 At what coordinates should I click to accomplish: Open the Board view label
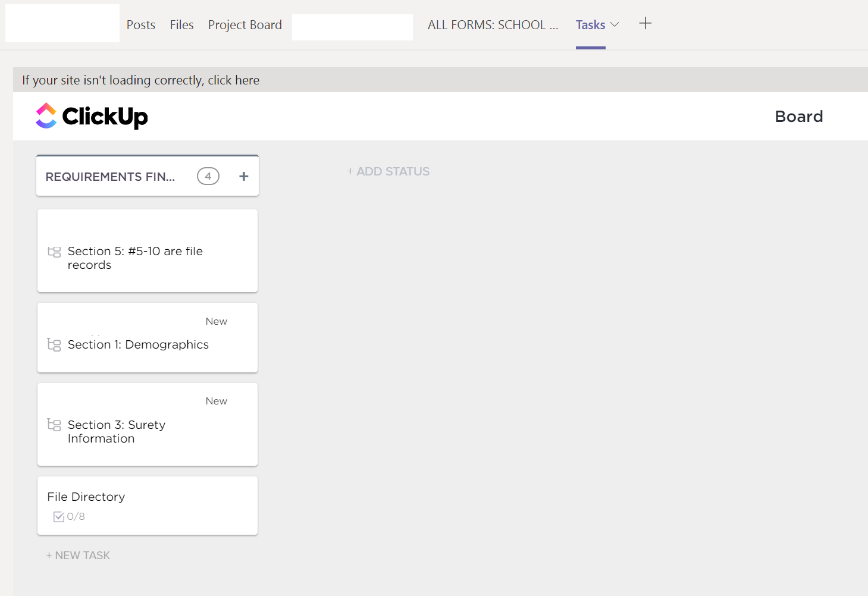[x=798, y=117]
